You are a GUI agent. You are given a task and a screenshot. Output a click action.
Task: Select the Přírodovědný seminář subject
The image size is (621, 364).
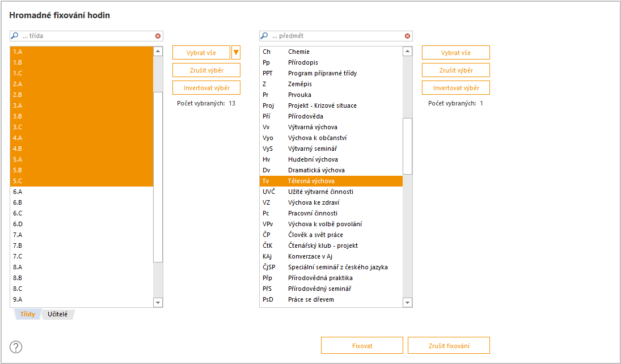tap(332, 289)
